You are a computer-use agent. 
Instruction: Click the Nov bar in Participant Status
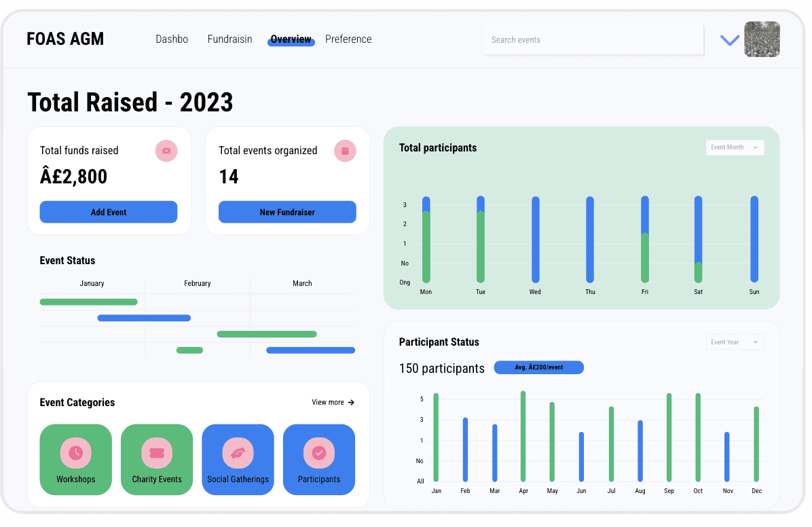pos(727,457)
